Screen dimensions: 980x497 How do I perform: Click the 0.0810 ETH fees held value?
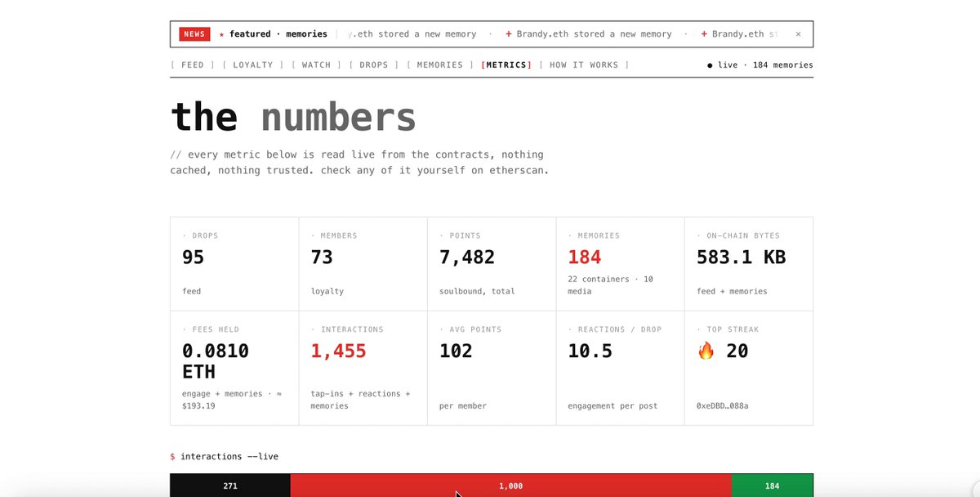216,361
